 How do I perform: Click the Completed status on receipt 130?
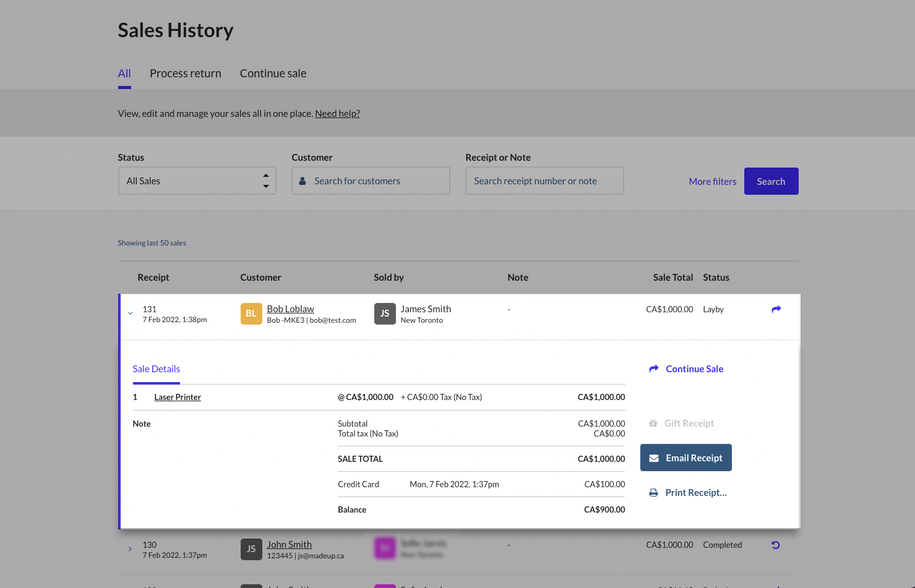[x=722, y=545]
